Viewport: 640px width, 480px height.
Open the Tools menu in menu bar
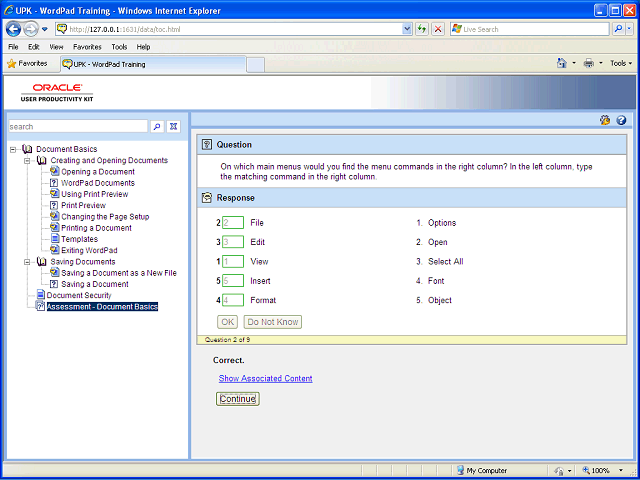pyautogui.click(x=119, y=47)
